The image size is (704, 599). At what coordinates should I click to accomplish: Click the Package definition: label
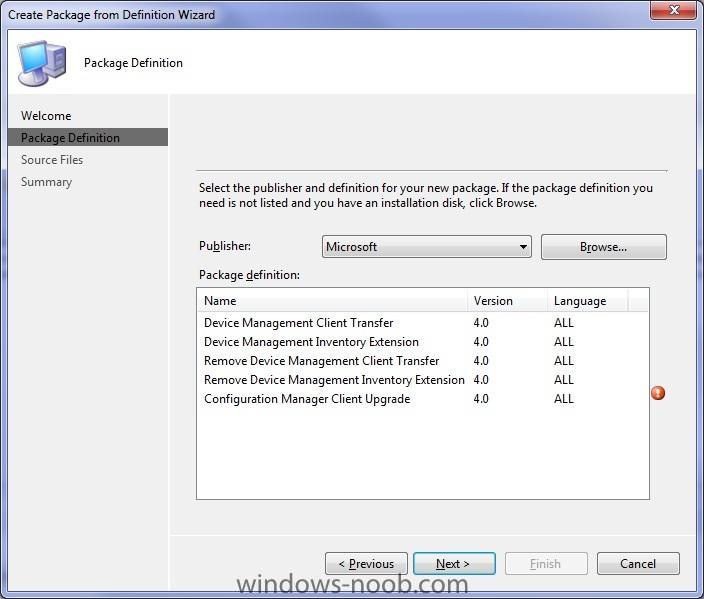pos(249,275)
